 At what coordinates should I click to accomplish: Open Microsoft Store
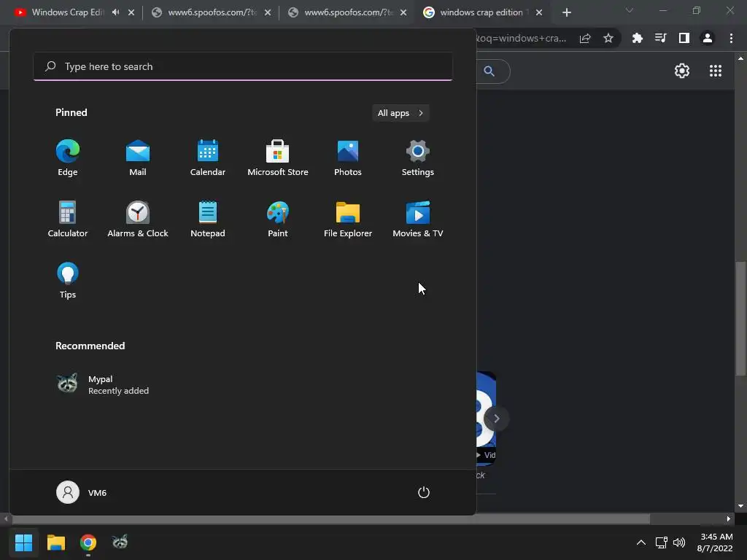[x=278, y=158]
